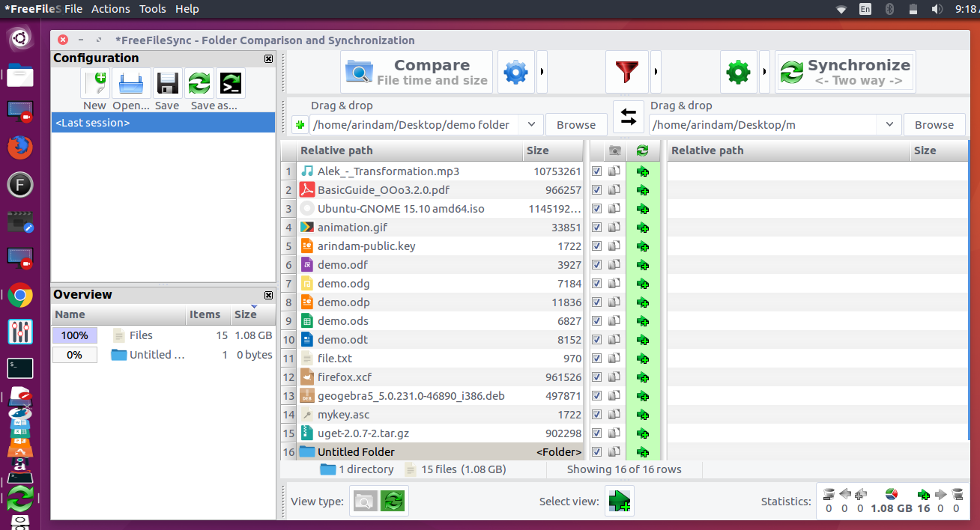
Task: Select the Last session configuration entry
Action: pyautogui.click(x=163, y=123)
